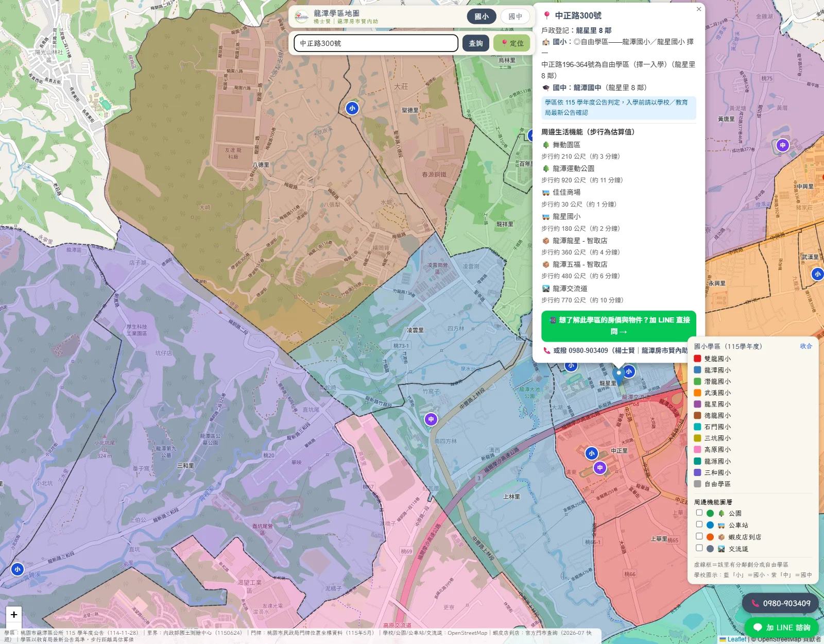Viewport: 824px width, 644px height.
Task: Click the package icon next to 龍潭龍星 - 智取店
Action: click(546, 241)
